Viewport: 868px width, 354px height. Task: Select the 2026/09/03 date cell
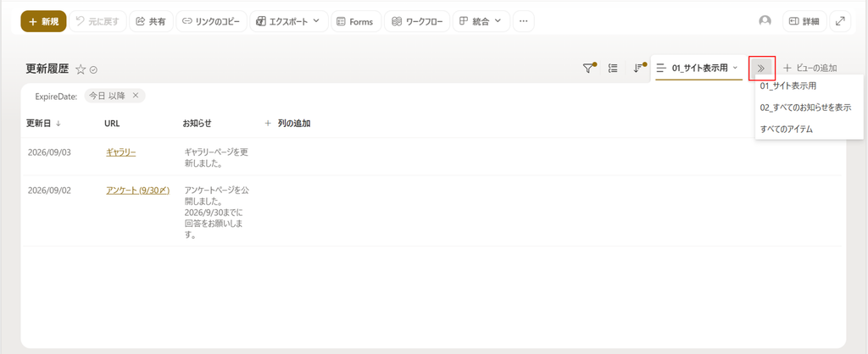(x=49, y=152)
